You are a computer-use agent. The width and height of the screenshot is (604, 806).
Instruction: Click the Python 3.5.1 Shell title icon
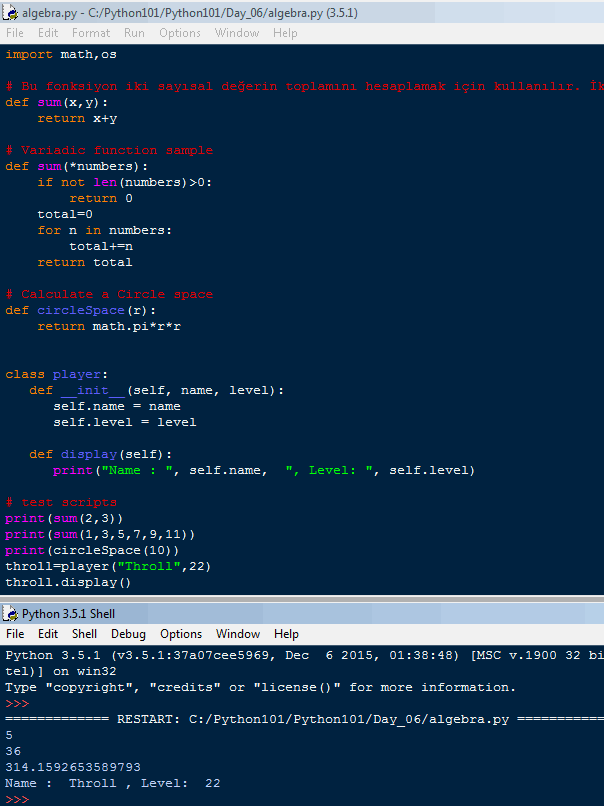[10, 613]
